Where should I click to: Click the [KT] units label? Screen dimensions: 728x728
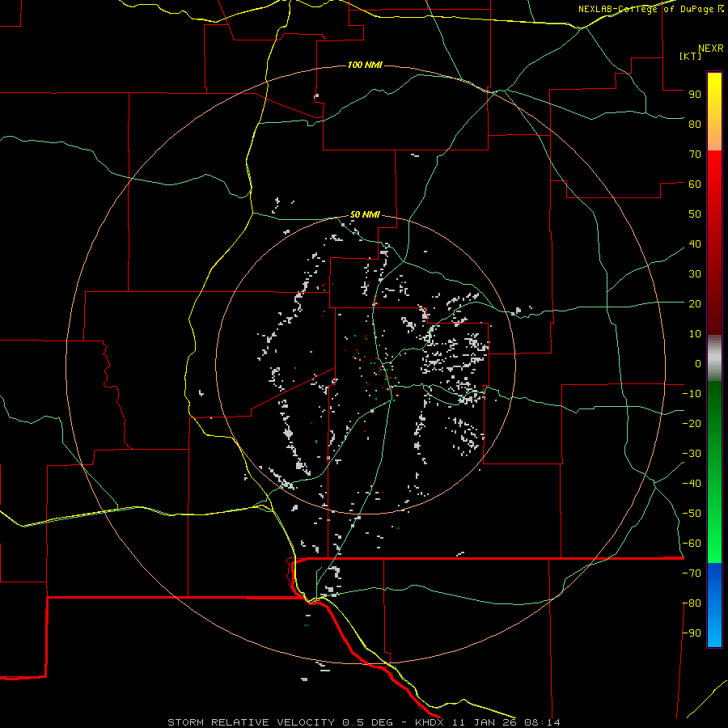tap(691, 56)
